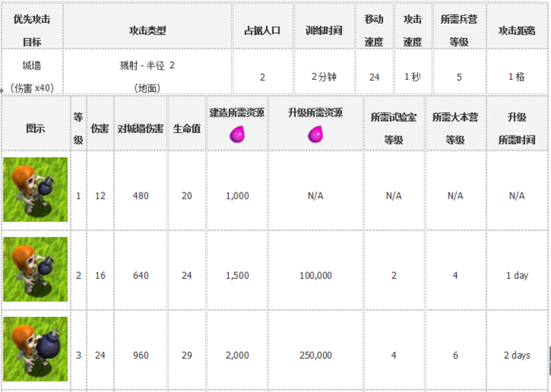
Task: Click the 2 days upgrade time cell
Action: coord(517,355)
